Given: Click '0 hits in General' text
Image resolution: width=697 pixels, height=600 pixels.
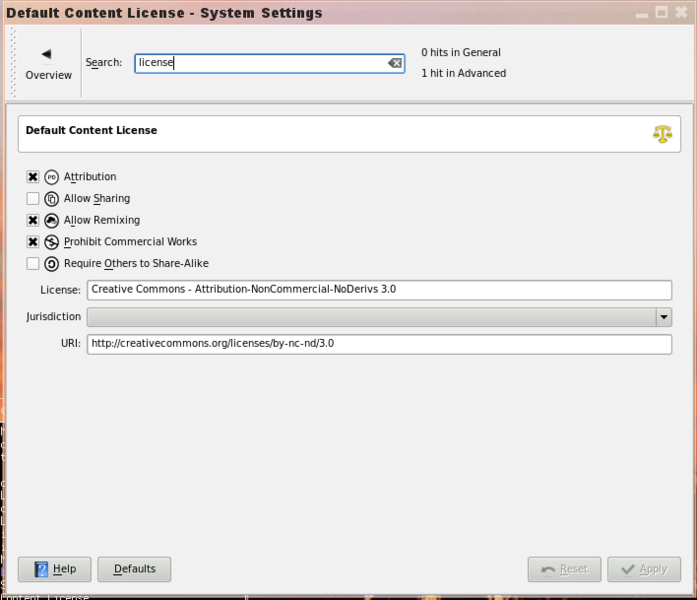Looking at the screenshot, I should (x=461, y=52).
